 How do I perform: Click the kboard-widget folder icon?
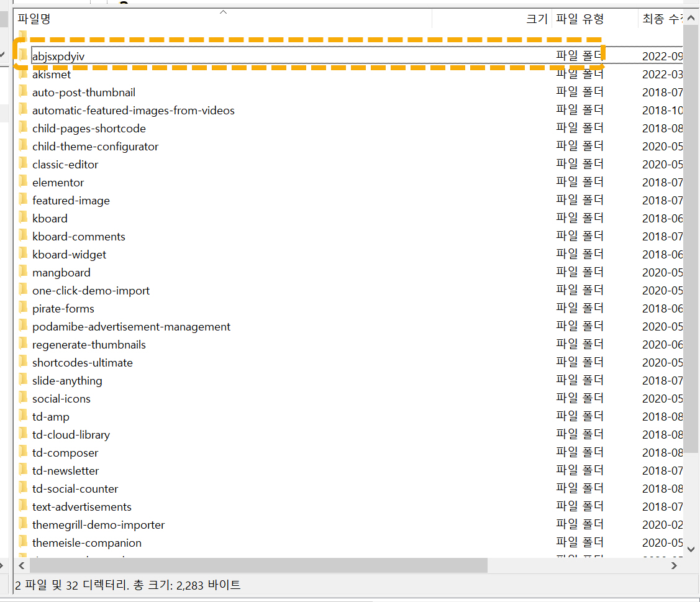[23, 253]
